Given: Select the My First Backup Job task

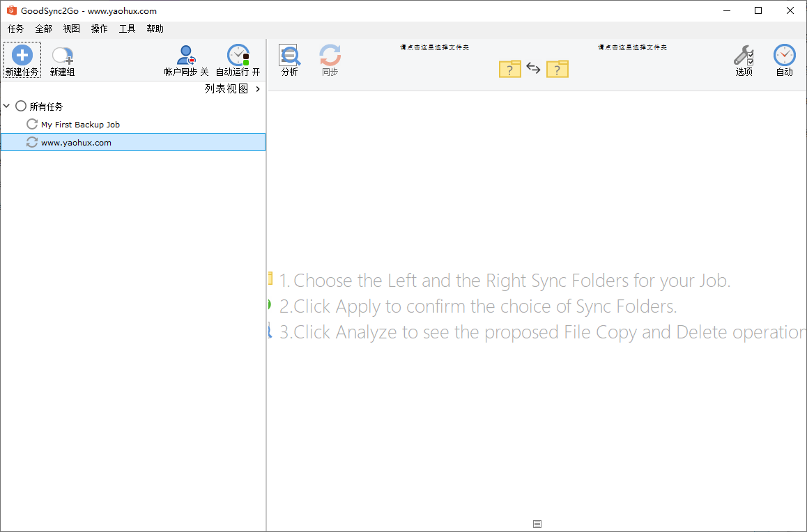Looking at the screenshot, I should point(79,124).
